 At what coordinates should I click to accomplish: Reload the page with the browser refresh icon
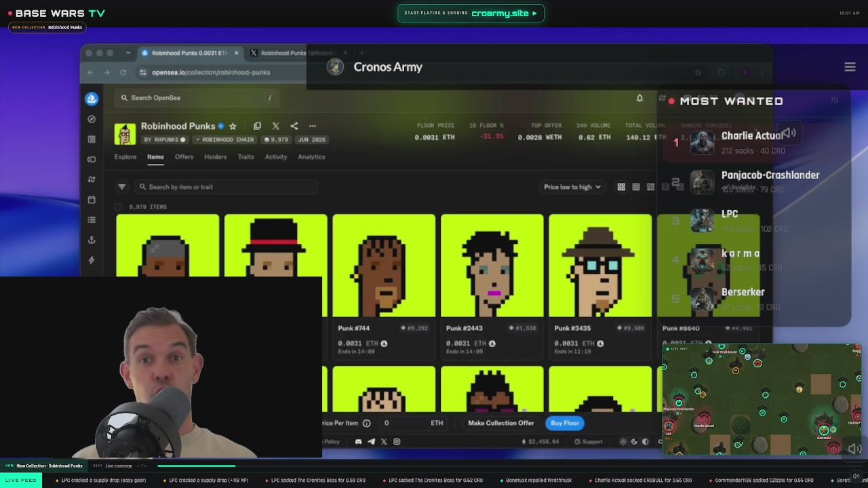coord(123,73)
